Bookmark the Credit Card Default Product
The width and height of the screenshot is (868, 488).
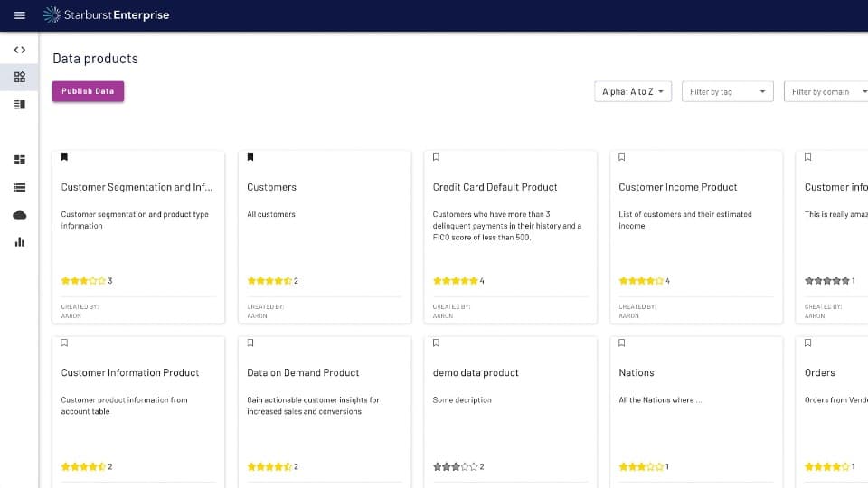pos(436,157)
